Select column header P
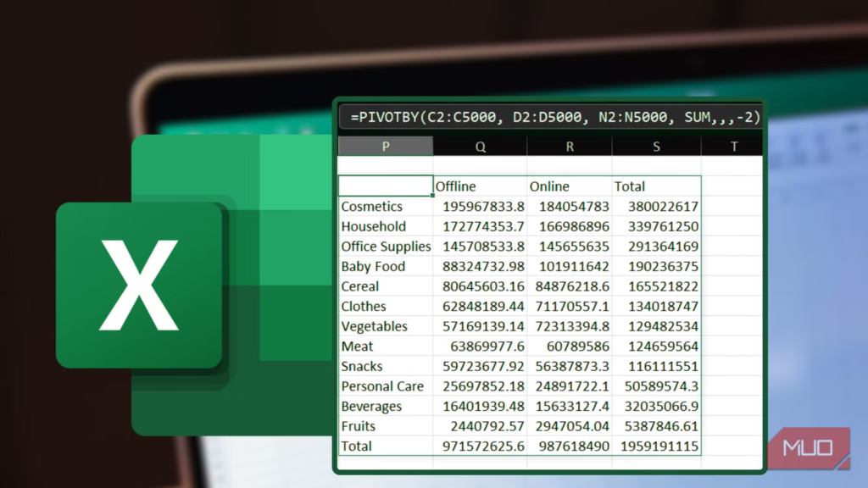Screen dimensions: 868x488 pos(386,146)
